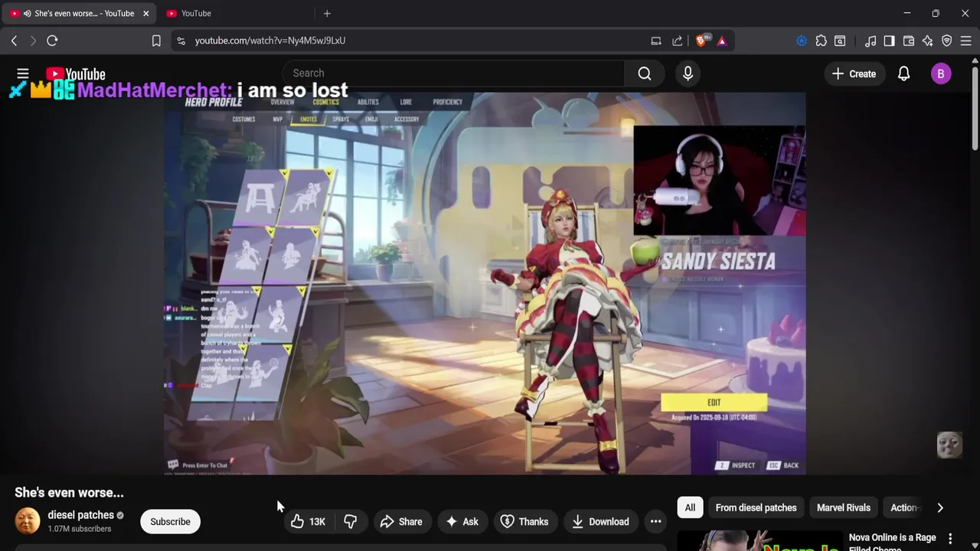Click the Share button
The height and width of the screenshot is (551, 980).
click(401, 522)
